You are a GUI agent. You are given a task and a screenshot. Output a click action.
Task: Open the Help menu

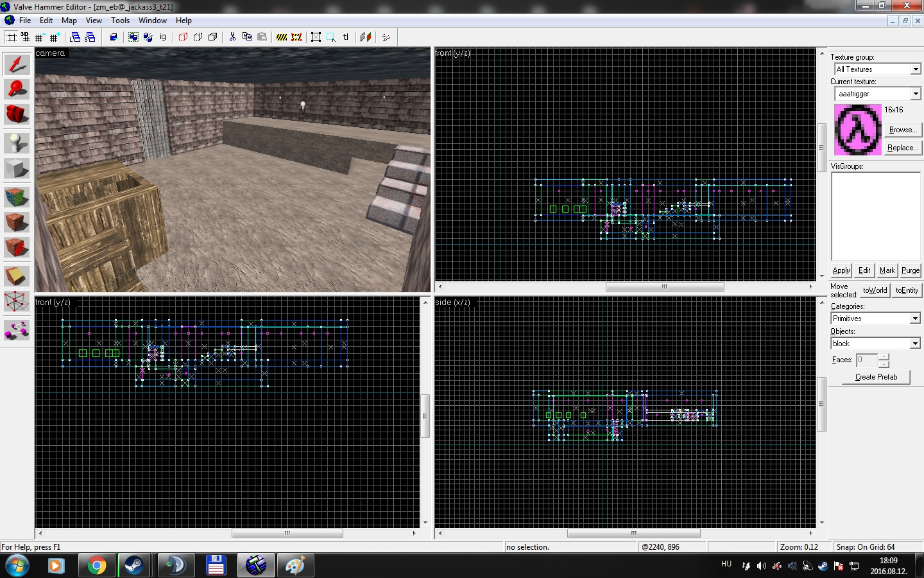pyautogui.click(x=184, y=21)
